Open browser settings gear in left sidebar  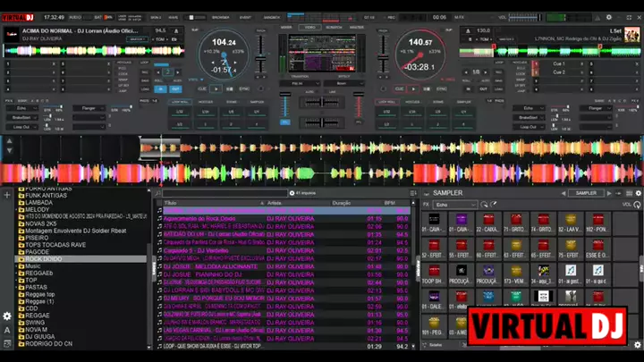pos(7,316)
